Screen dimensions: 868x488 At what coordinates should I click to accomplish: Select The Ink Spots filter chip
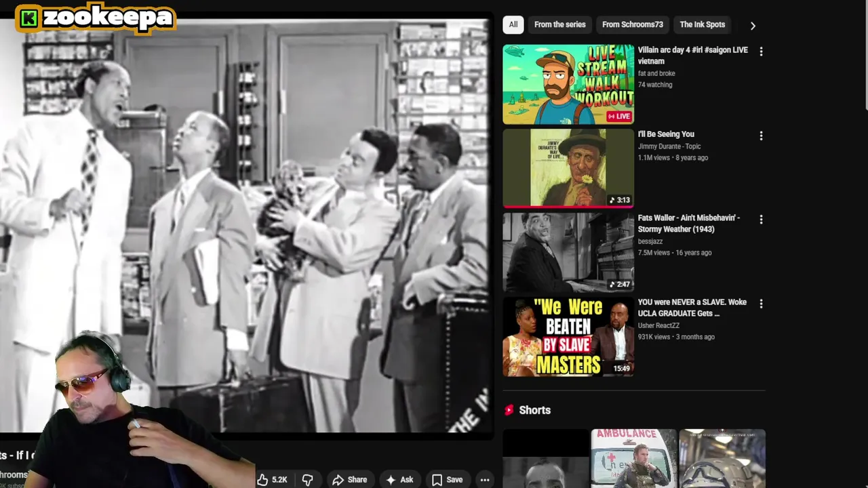point(702,24)
